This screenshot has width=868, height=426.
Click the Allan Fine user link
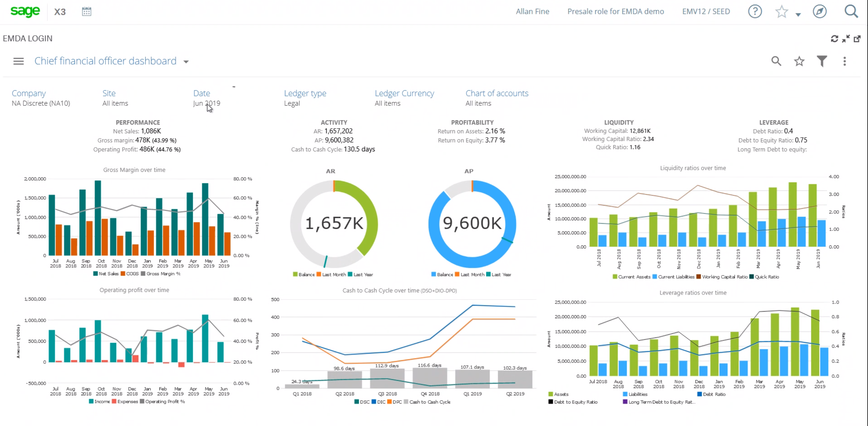(x=532, y=11)
